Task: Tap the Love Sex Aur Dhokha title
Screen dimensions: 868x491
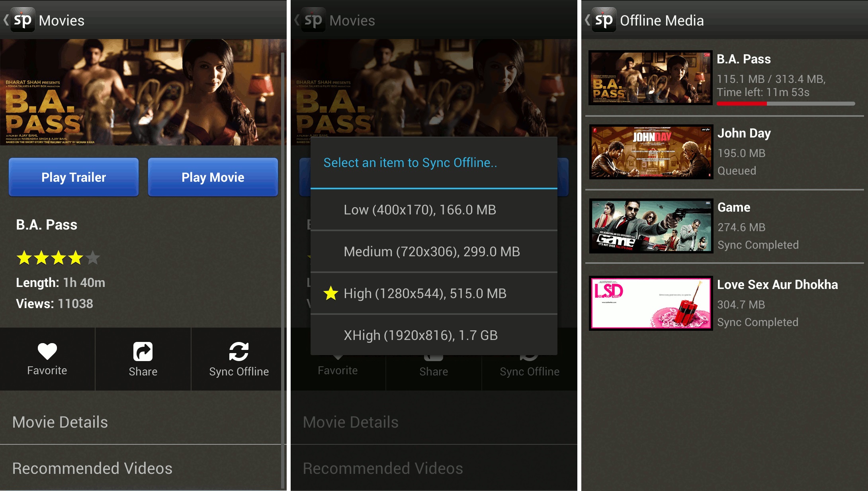Action: 778,285
